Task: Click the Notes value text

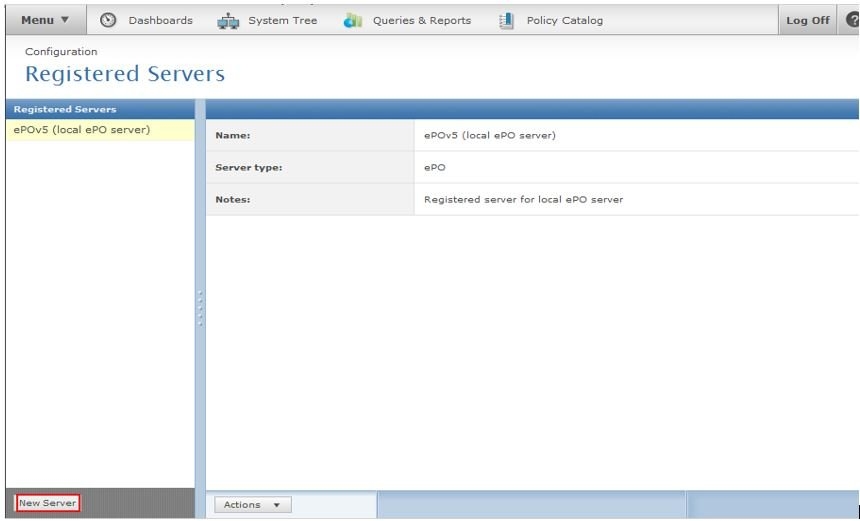Action: click(x=523, y=199)
